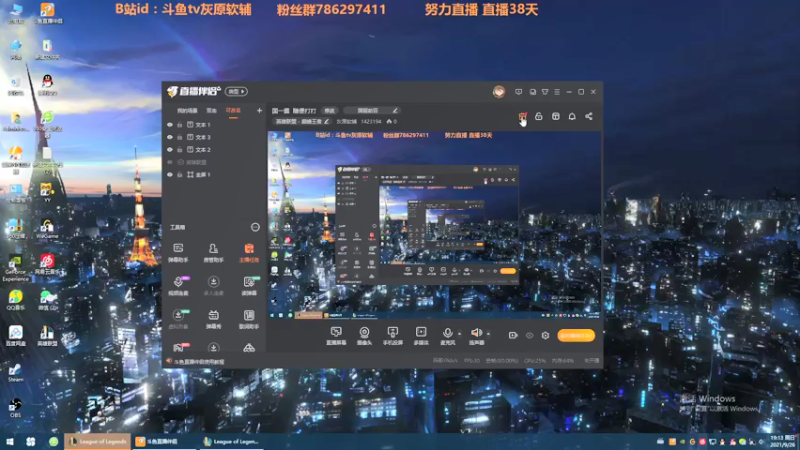Edit the game category tag field

point(302,121)
